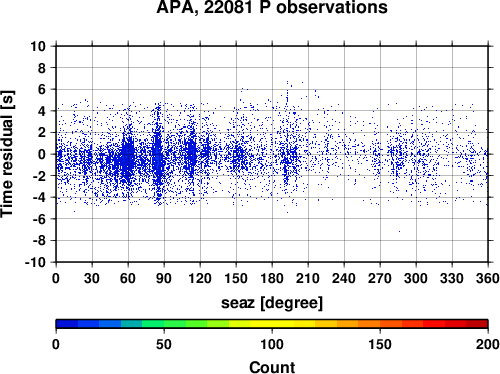Screen dimensions: 500x374
Task: Click the x-axis tick label 270
Action: (x=380, y=278)
